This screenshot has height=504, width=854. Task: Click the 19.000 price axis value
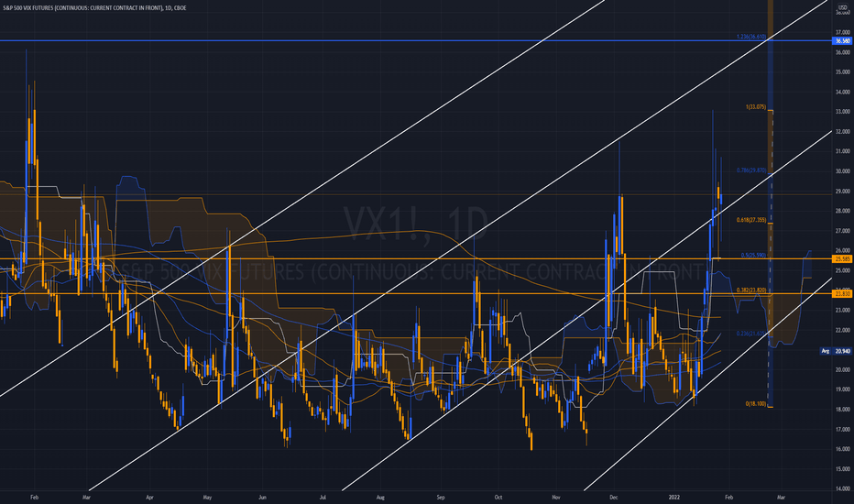tap(842, 389)
